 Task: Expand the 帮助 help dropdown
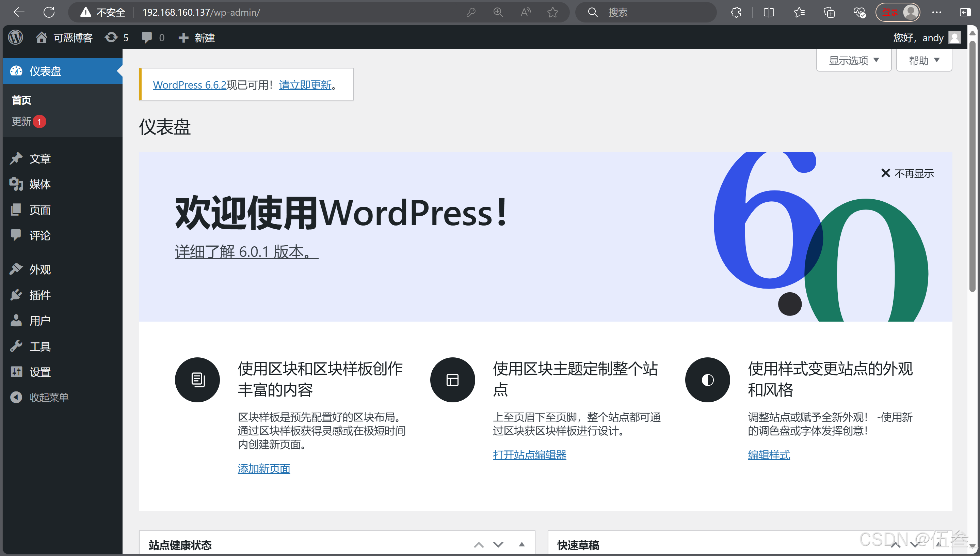click(924, 60)
